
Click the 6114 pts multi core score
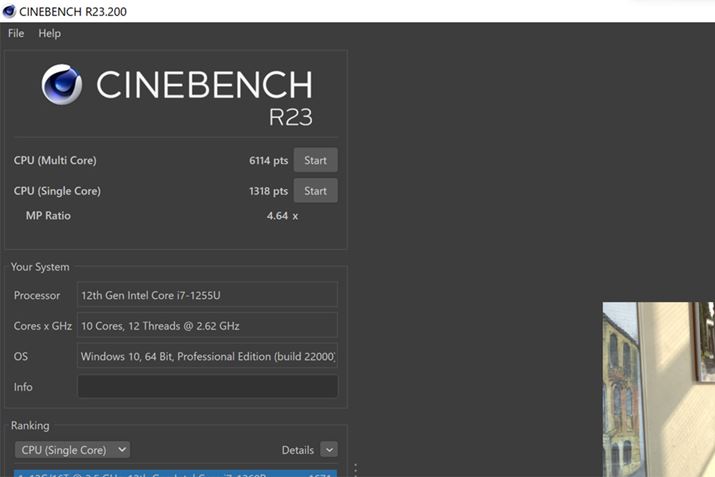click(x=269, y=161)
